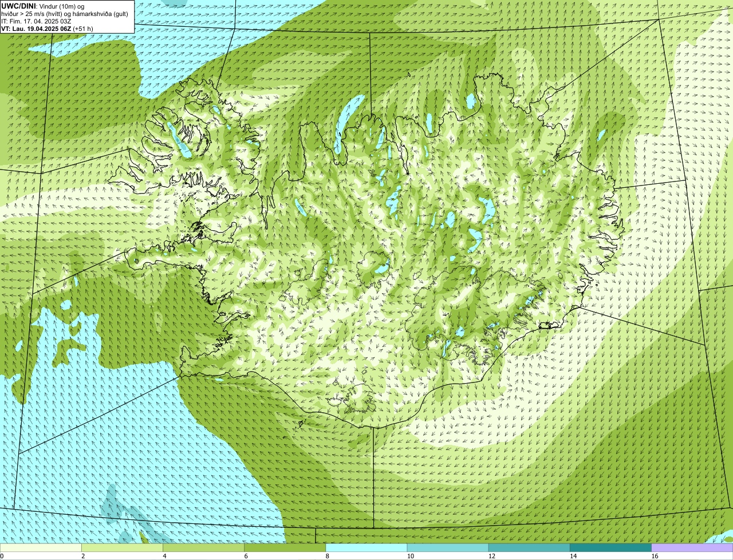The image size is (733, 560).
Task: Click the legend value '10'
Action: pyautogui.click(x=410, y=556)
